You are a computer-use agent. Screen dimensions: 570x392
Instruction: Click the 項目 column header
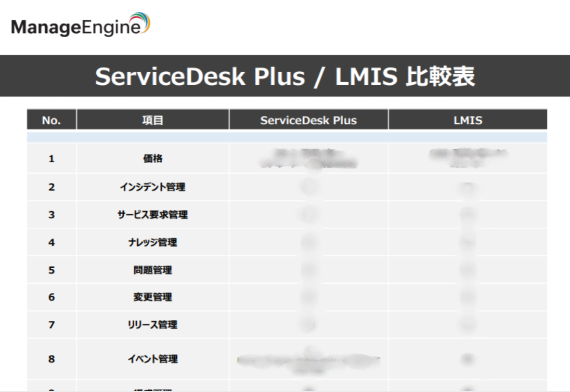click(x=151, y=120)
